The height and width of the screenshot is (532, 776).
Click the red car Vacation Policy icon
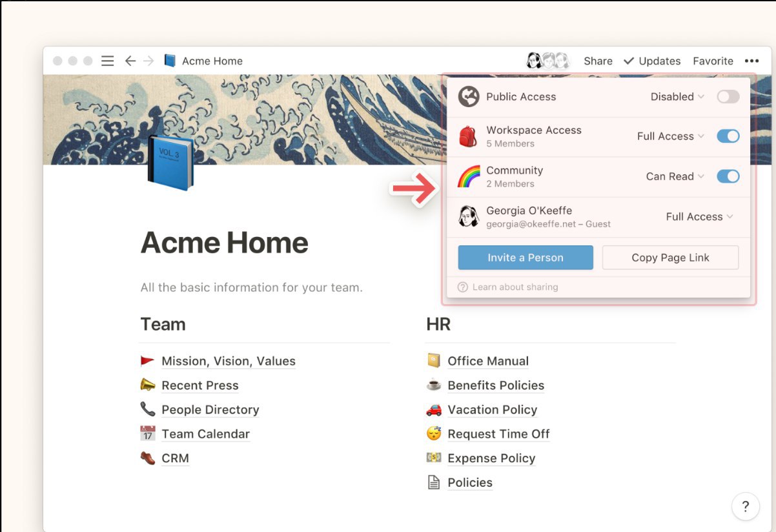point(434,409)
